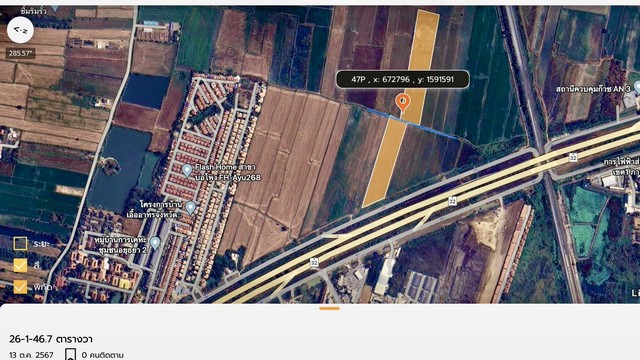640x360 pixels.
Task: Select the orange location pin on the parcel
Action: pos(403,103)
